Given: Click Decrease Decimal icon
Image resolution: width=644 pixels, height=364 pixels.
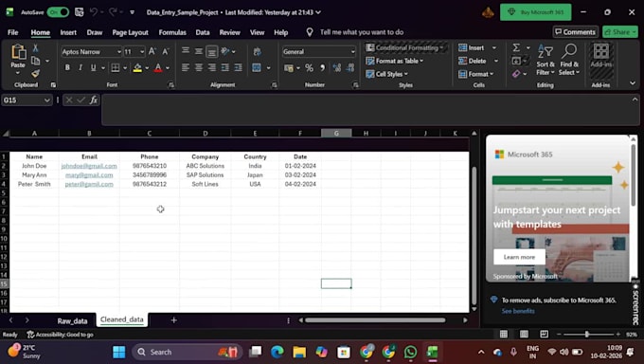Looking at the screenshot, I should coord(350,68).
